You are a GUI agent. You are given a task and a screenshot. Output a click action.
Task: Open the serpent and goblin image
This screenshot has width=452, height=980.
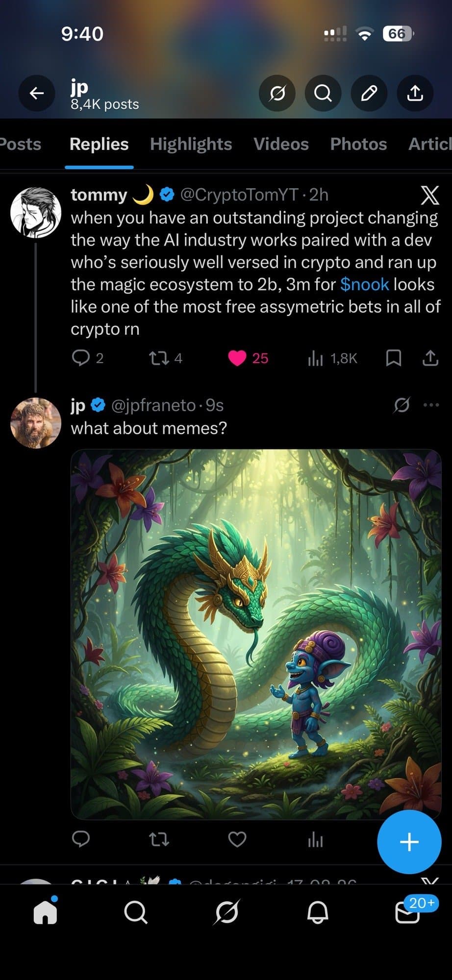coord(256,634)
